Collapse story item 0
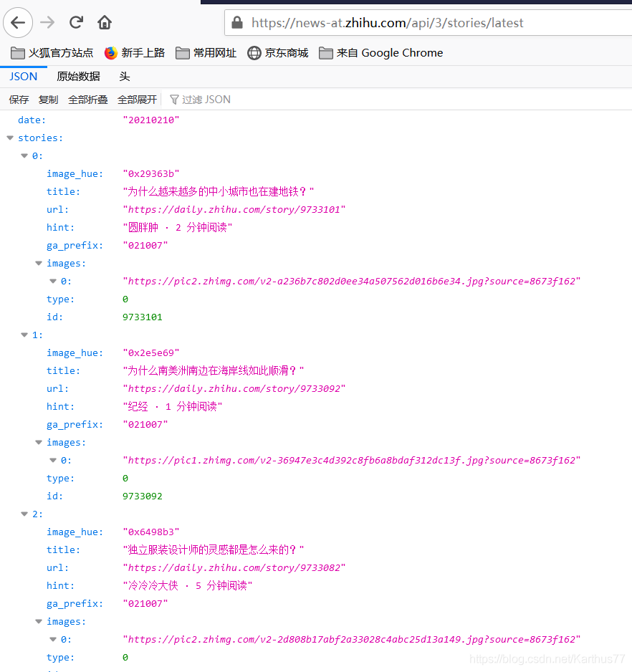 tap(24, 156)
